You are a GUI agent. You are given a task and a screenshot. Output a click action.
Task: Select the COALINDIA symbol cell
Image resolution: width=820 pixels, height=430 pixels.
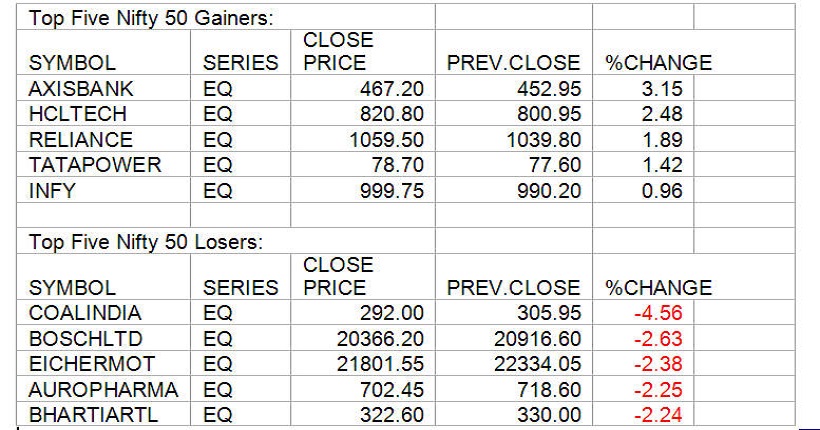click(x=84, y=314)
